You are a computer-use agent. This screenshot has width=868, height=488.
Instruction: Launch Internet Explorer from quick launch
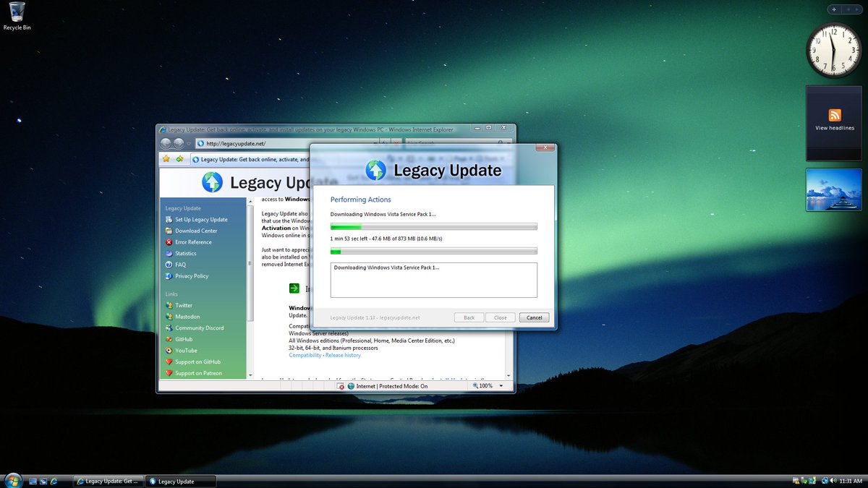[54, 481]
